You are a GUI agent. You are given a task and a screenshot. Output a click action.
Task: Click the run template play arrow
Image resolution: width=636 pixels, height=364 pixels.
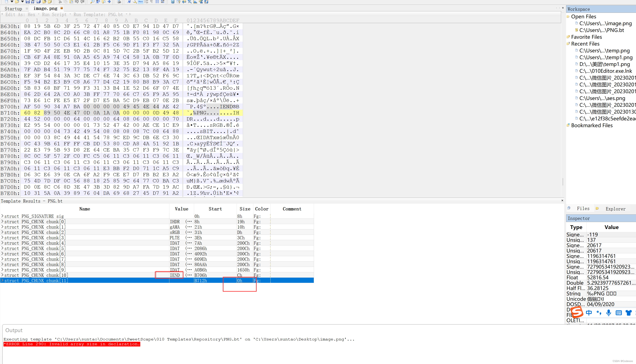(130, 14)
